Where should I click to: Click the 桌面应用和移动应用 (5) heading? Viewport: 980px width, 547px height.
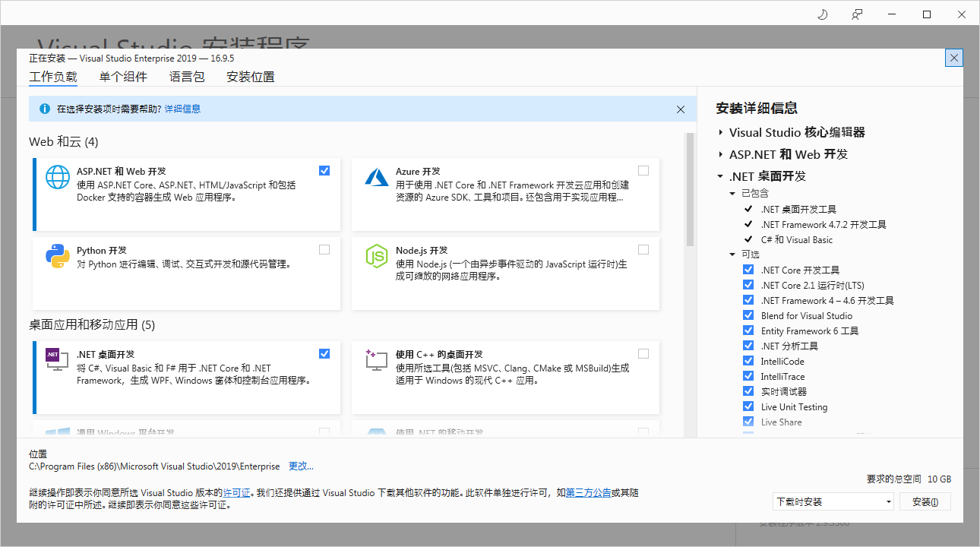(92, 325)
